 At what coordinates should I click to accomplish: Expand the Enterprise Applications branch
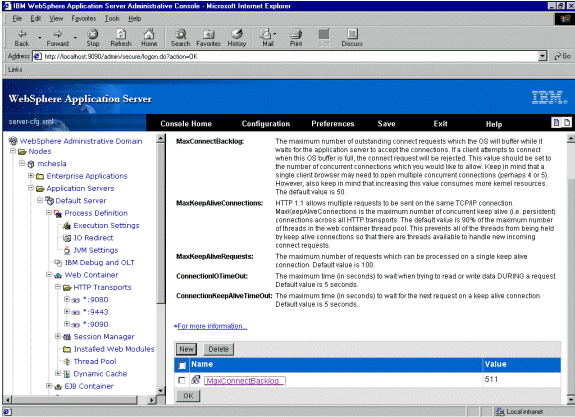tap(31, 175)
